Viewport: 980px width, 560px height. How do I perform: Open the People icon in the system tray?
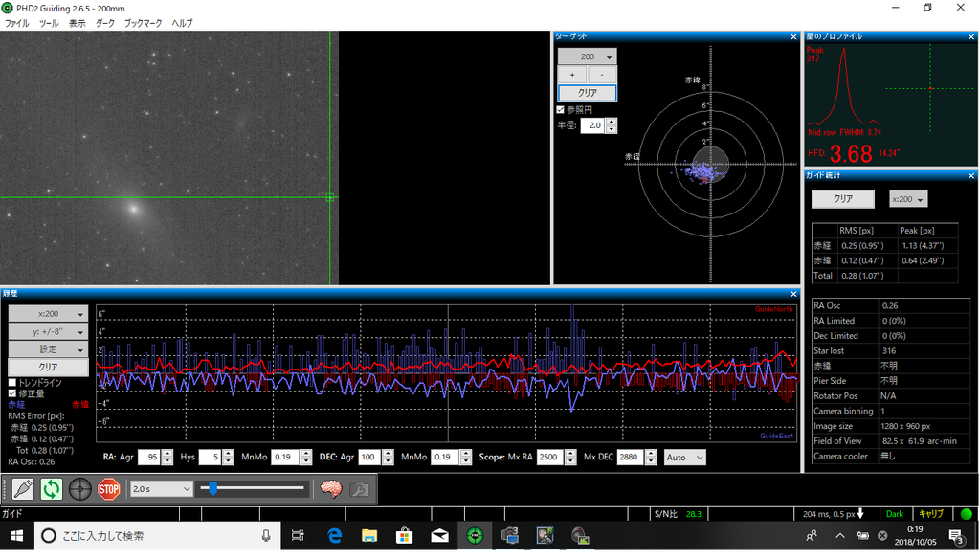812,536
